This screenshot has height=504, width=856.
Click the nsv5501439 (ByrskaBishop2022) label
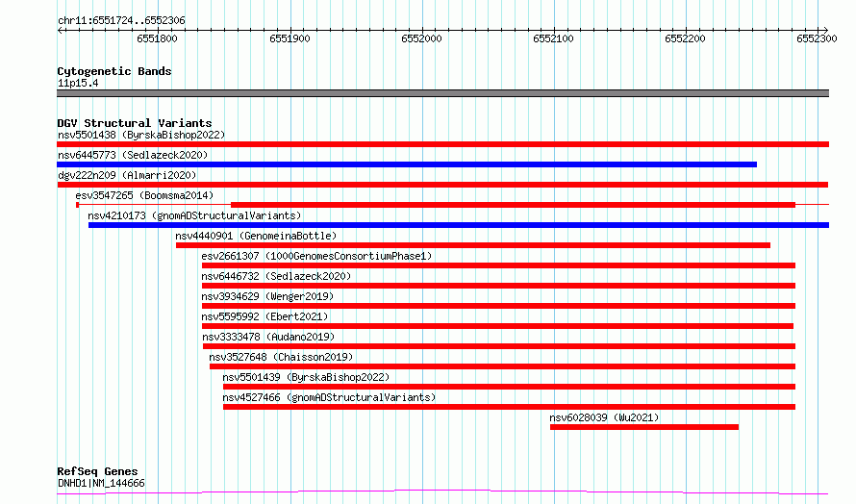click(x=306, y=377)
